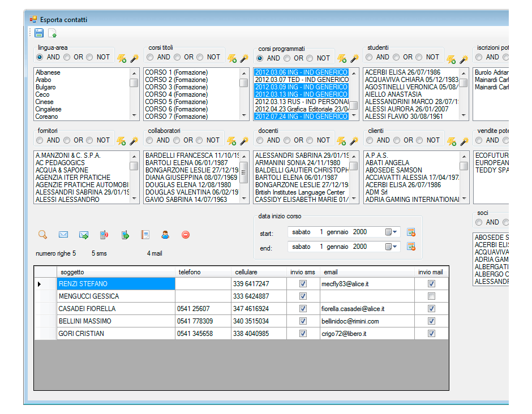Image resolution: width=532 pixels, height=414 pixels.
Task: Click the 0541 345658 telefono cell
Action: 203,334
